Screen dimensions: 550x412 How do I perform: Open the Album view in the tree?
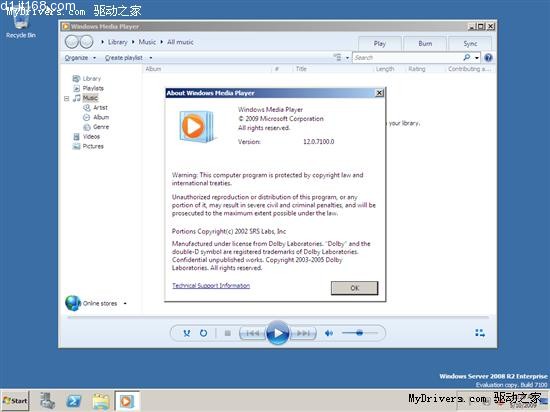pyautogui.click(x=101, y=117)
